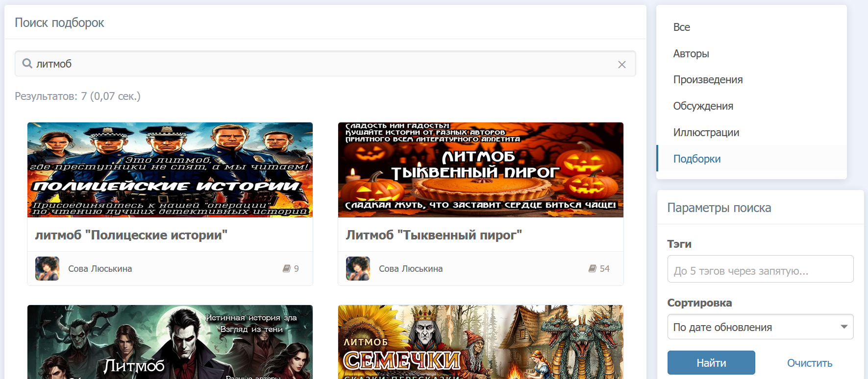Click the magnifier search icon
The width and height of the screenshot is (868, 379).
[x=27, y=64]
